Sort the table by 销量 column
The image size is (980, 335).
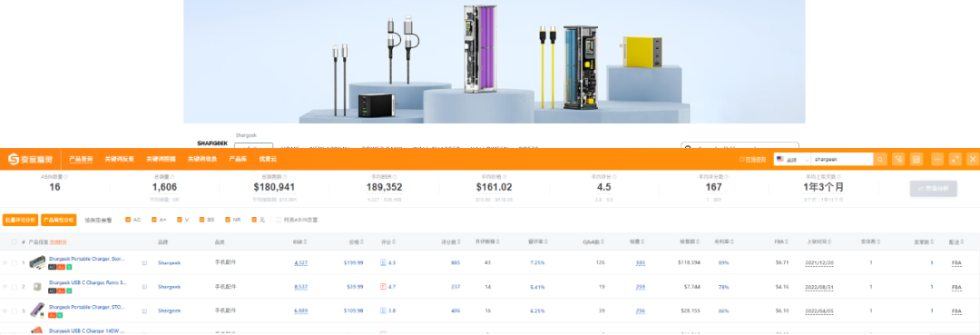(x=638, y=241)
